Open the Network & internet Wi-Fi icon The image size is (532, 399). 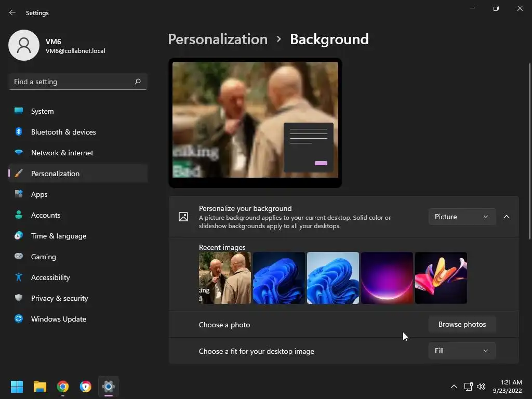click(19, 152)
